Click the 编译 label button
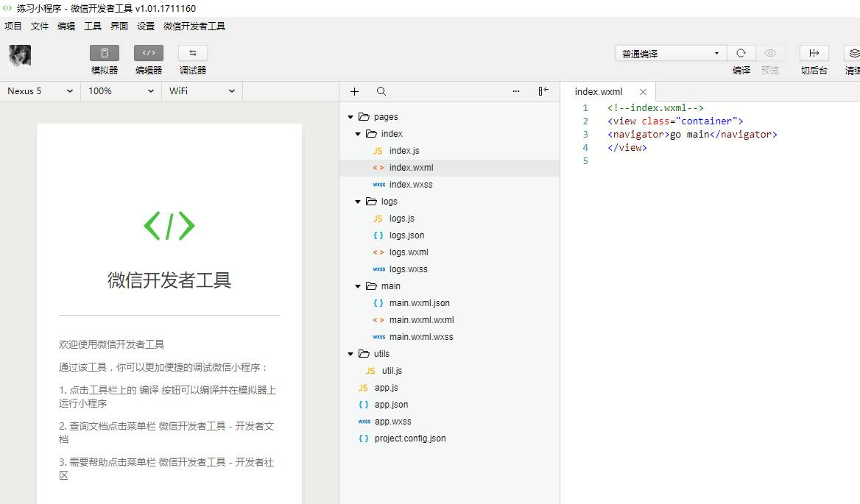Image resolution: width=860 pixels, height=504 pixels. [x=741, y=70]
